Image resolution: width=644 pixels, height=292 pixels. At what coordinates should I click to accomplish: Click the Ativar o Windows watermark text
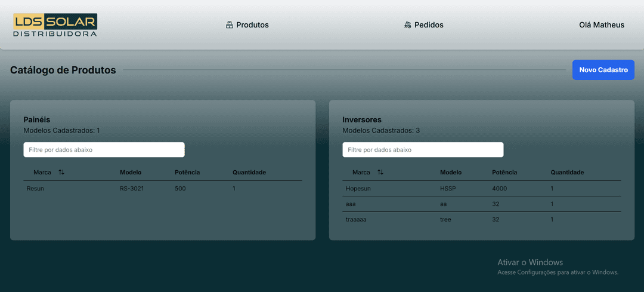click(530, 263)
